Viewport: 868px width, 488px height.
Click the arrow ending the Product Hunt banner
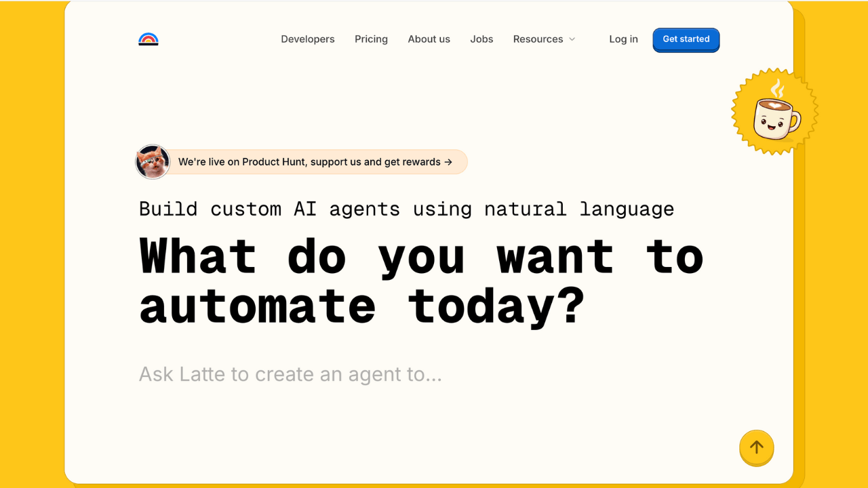point(448,162)
